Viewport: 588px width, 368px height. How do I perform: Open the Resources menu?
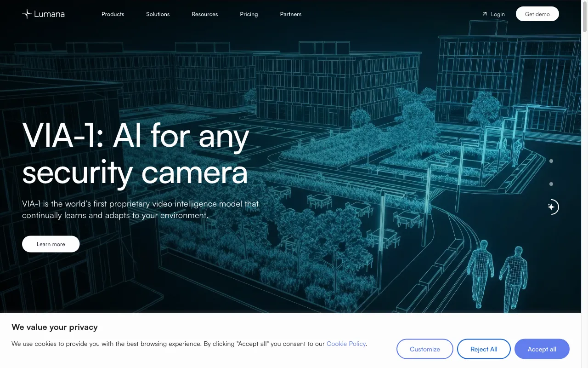click(205, 14)
